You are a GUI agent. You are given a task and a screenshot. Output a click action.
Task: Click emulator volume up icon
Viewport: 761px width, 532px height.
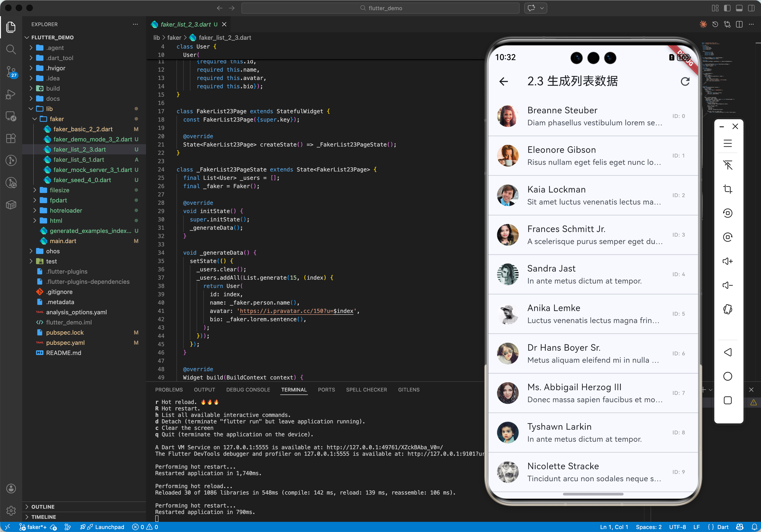tap(728, 261)
